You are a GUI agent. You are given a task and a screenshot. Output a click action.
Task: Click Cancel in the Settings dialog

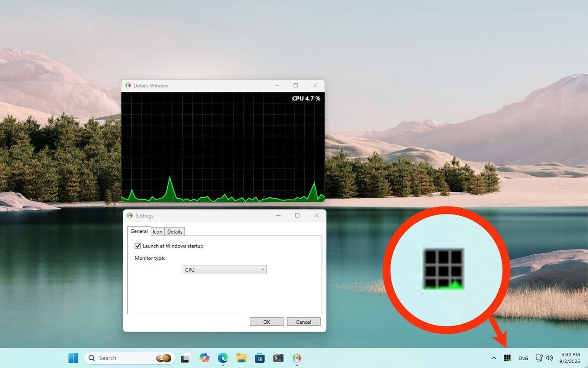303,322
